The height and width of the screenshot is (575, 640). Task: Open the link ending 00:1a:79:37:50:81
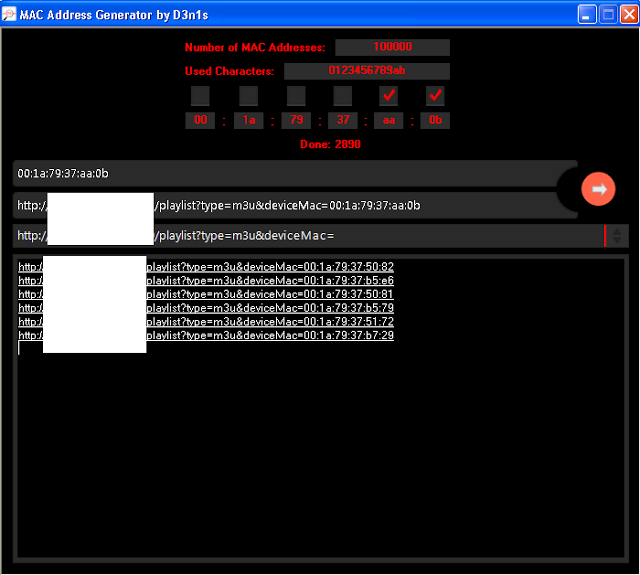coord(206,294)
